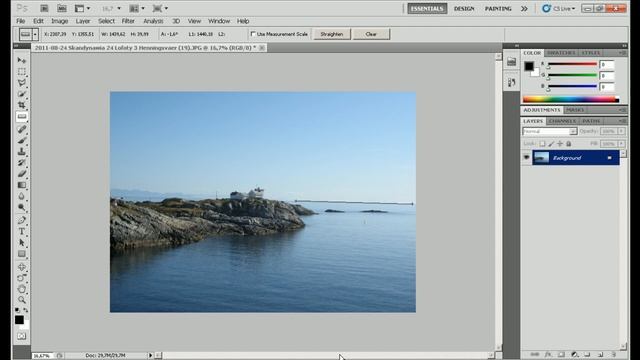Select the Healing Brush tool

pyautogui.click(x=22, y=129)
